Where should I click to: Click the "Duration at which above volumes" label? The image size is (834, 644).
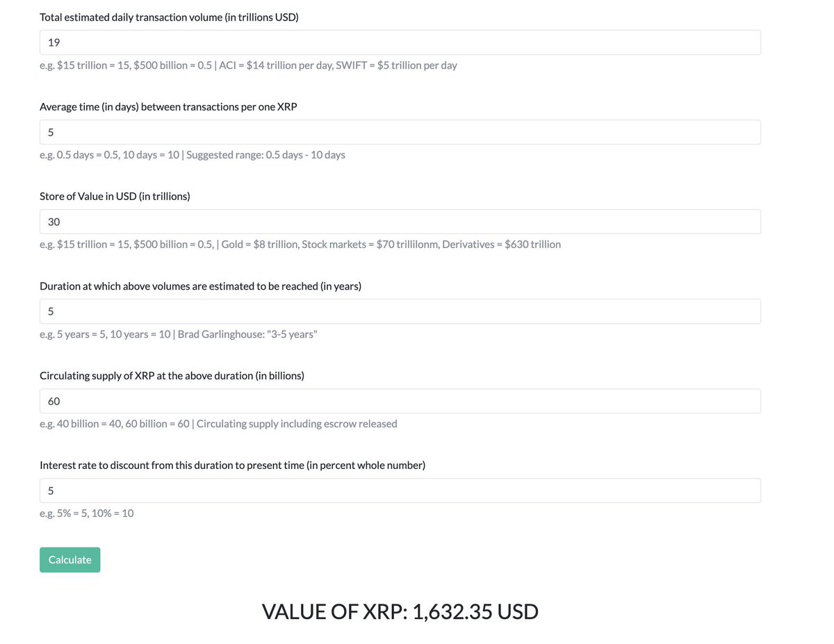200,286
